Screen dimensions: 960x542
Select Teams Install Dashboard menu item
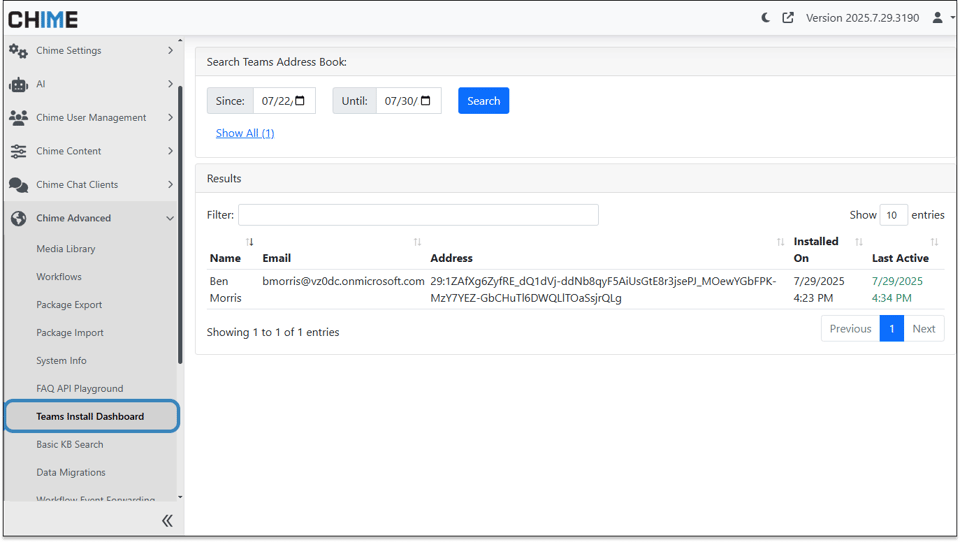click(92, 416)
